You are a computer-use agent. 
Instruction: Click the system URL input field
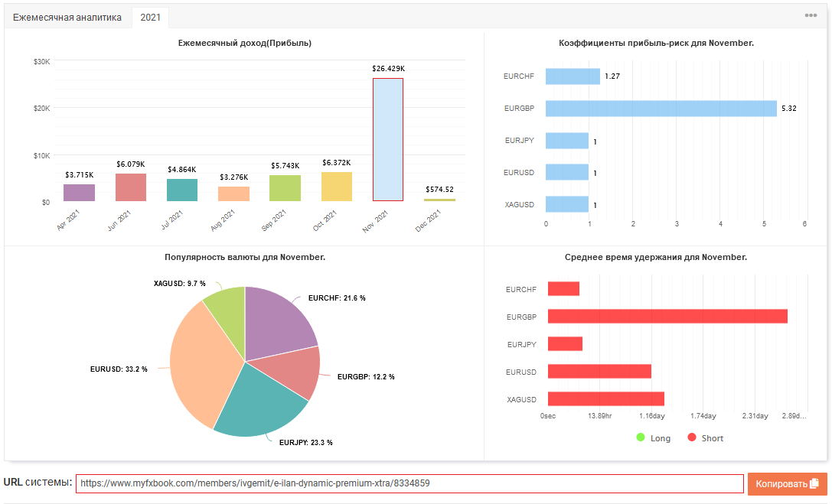(409, 483)
